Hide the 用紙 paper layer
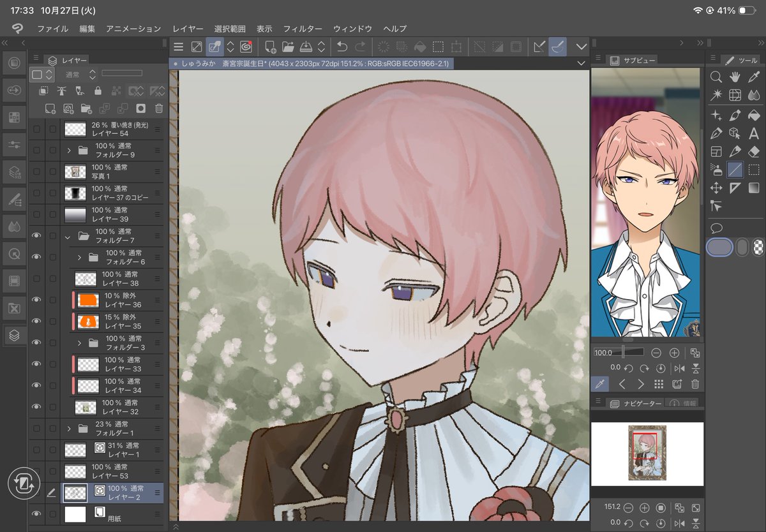The height and width of the screenshot is (532, 766). 36,513
